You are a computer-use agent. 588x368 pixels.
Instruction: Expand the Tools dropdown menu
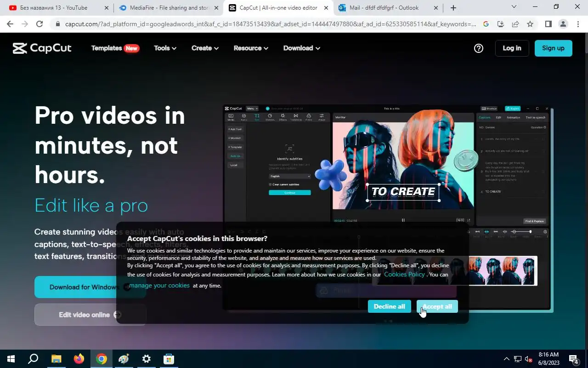pos(165,48)
